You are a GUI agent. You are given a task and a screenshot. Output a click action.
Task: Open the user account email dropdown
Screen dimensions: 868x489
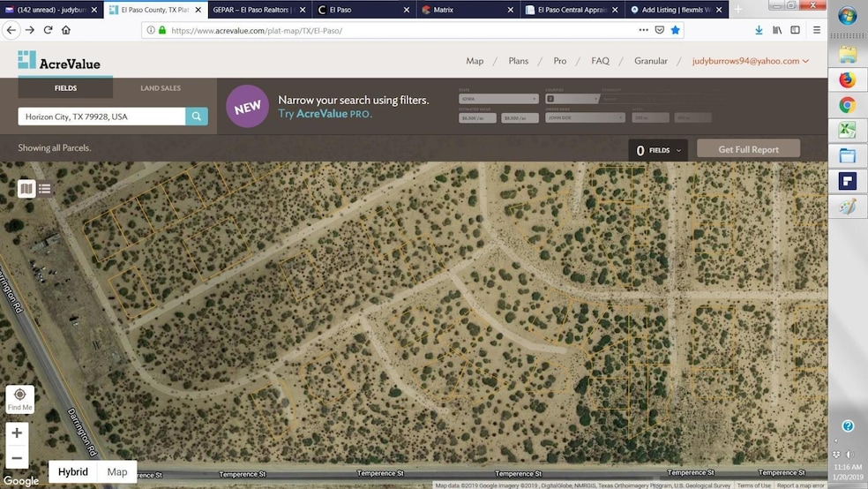click(x=751, y=61)
